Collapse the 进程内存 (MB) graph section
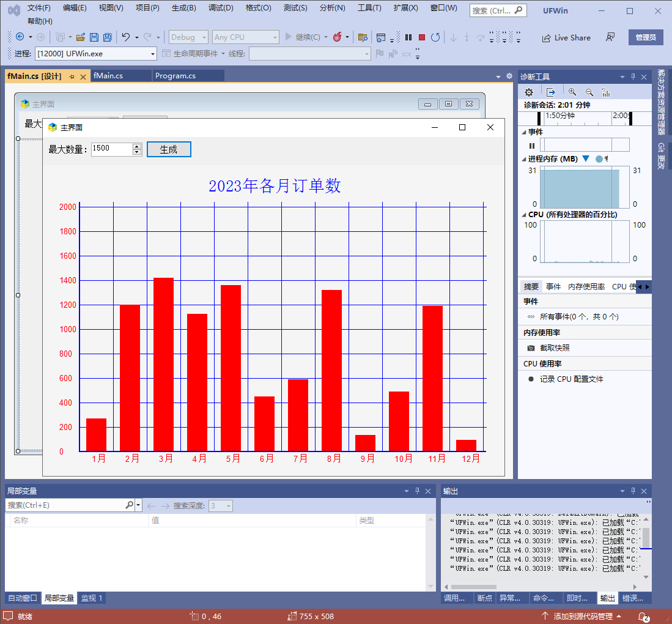This screenshot has width=672, height=624. (x=523, y=159)
